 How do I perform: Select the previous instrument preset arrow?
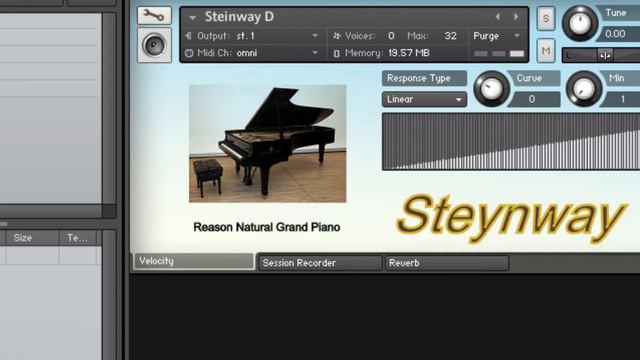(x=498, y=17)
